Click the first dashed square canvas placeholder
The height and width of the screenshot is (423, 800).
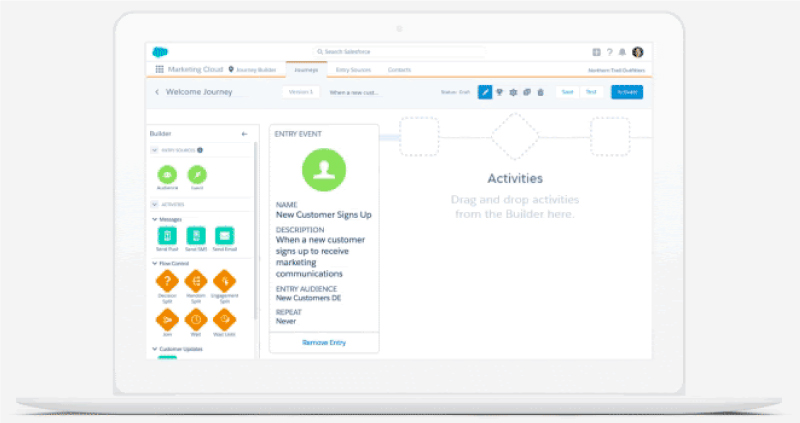[x=419, y=137]
